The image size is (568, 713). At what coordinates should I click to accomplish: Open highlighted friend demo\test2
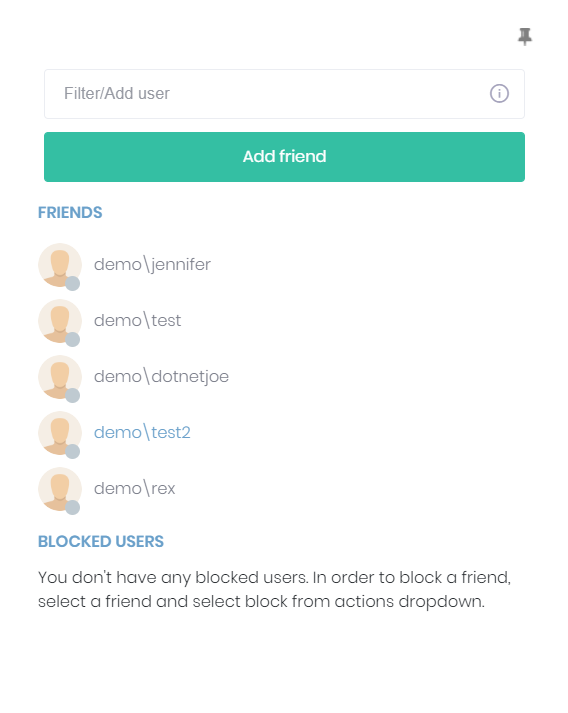(142, 432)
